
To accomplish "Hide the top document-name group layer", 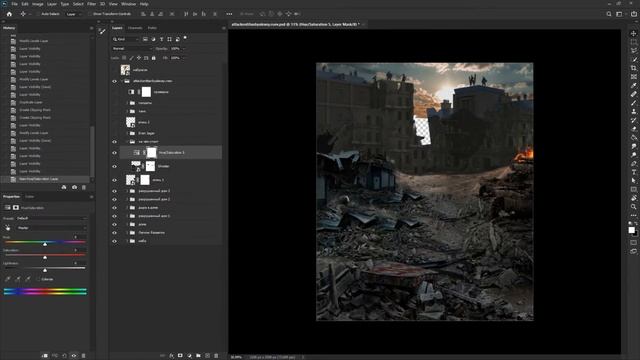I will tap(114, 81).
